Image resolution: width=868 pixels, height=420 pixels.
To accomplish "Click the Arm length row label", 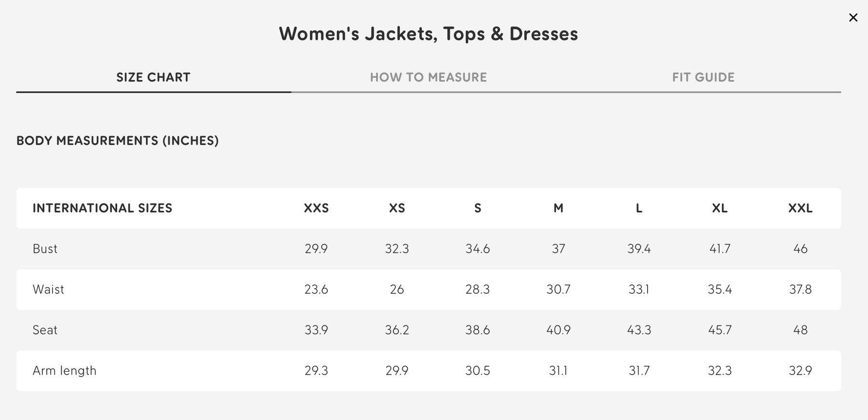I will pos(65,371).
